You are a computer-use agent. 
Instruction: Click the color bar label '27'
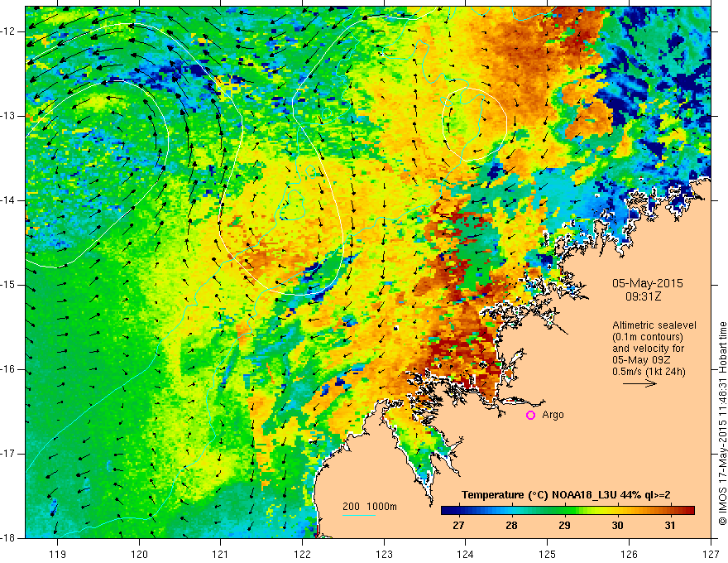click(x=458, y=526)
